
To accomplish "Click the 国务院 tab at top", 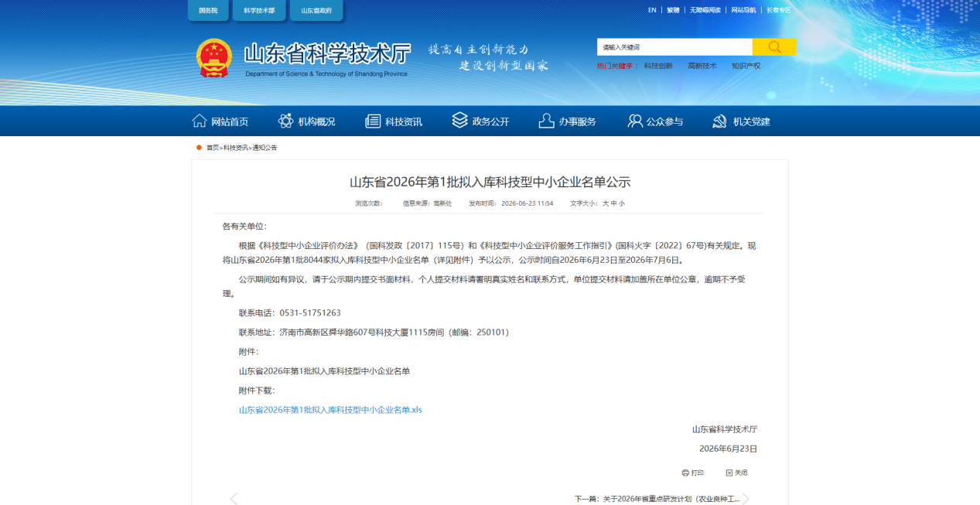I will (208, 11).
